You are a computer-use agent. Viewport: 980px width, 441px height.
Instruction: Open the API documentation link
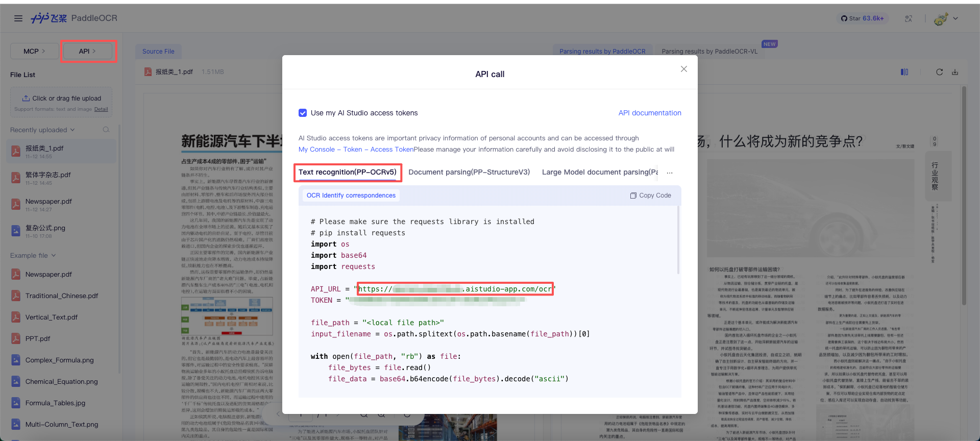(x=650, y=113)
